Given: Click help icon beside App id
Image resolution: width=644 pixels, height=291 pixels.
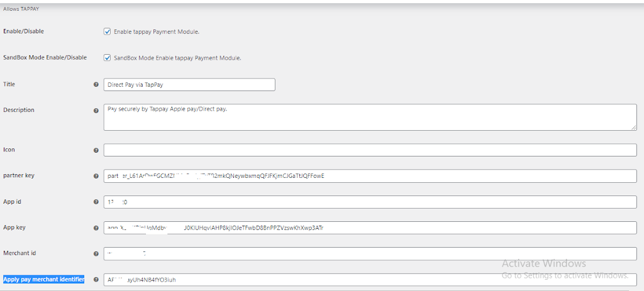Looking at the screenshot, I should [x=96, y=202].
